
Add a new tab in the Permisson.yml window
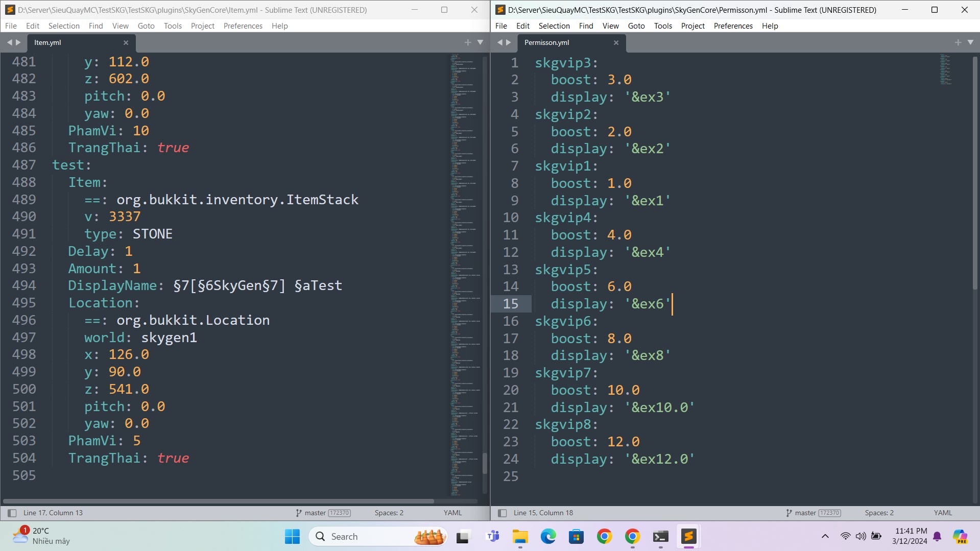(958, 42)
